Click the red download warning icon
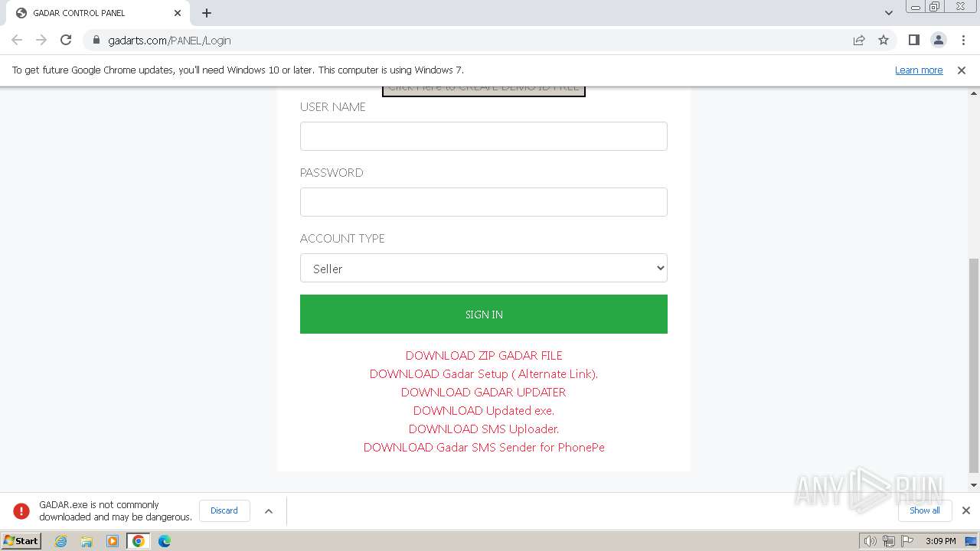 21,510
